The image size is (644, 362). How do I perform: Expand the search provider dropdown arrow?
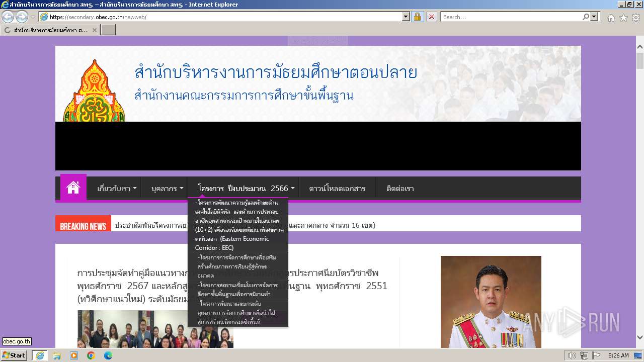(595, 17)
